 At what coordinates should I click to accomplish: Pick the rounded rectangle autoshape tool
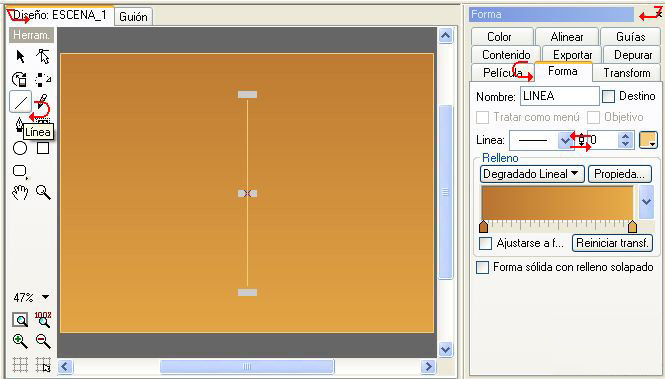click(20, 171)
